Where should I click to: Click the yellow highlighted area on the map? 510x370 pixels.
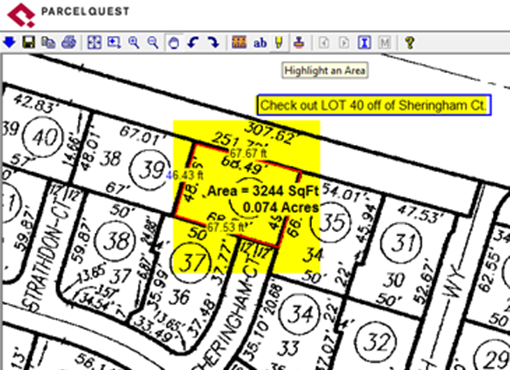pos(247,197)
